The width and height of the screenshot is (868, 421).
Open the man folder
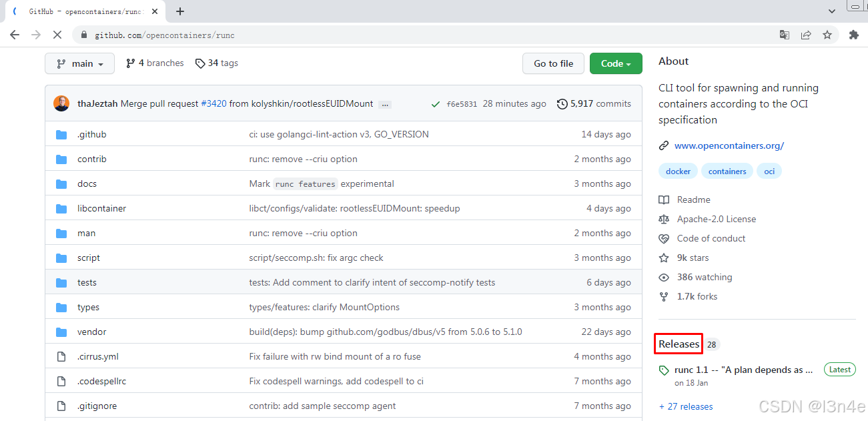[86, 233]
